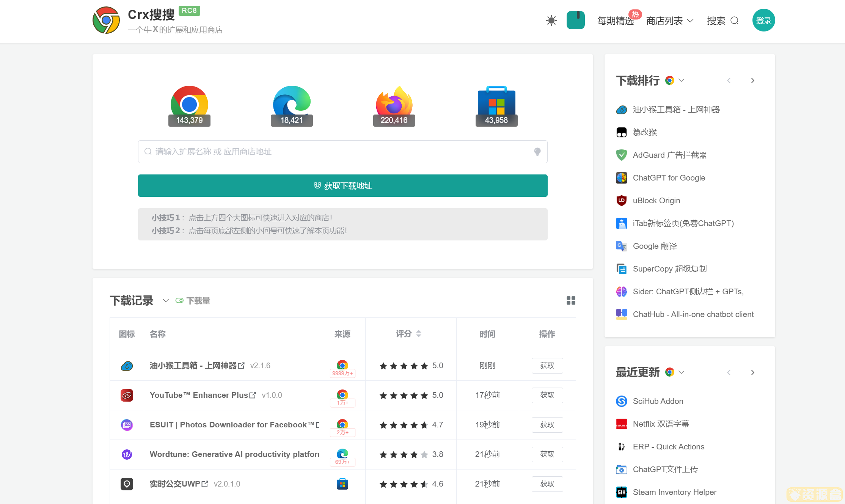Screen dimensions: 845x504
Task: Click Wordtune row extension icon
Action: 127,454
